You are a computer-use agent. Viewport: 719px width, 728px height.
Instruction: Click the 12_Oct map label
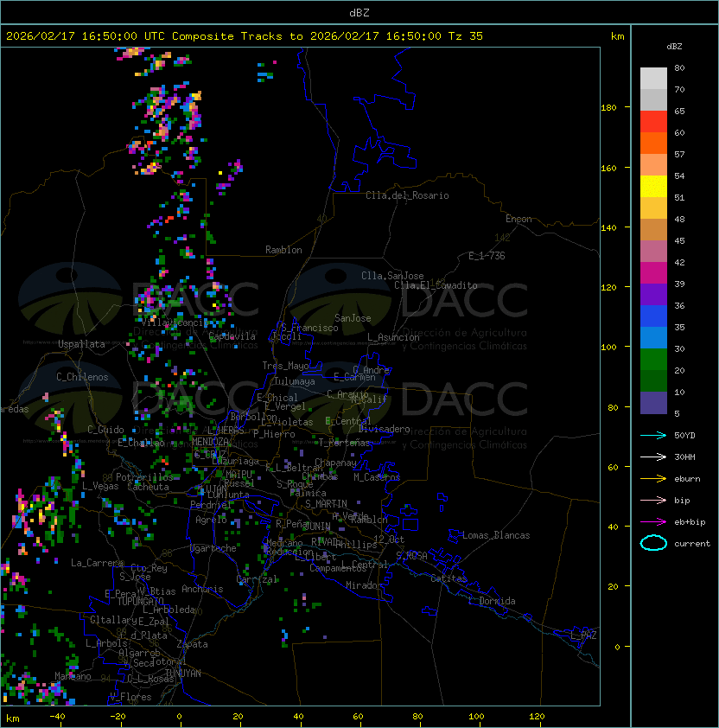point(389,540)
